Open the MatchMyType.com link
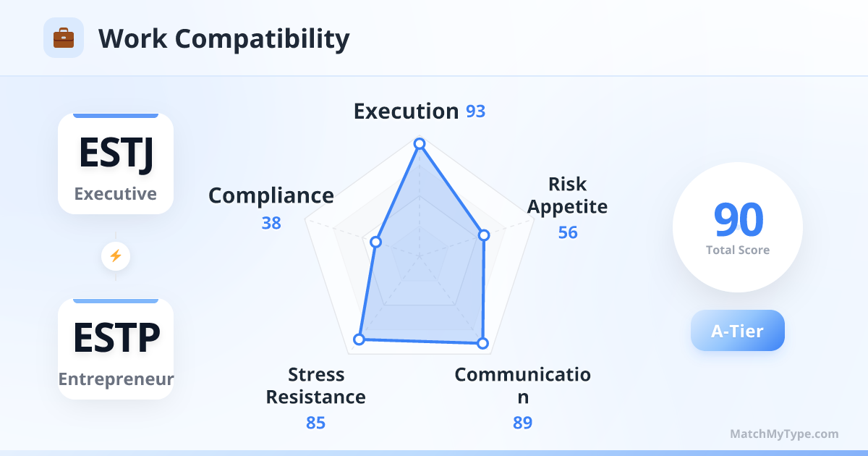This screenshot has width=868, height=456. pos(784,434)
